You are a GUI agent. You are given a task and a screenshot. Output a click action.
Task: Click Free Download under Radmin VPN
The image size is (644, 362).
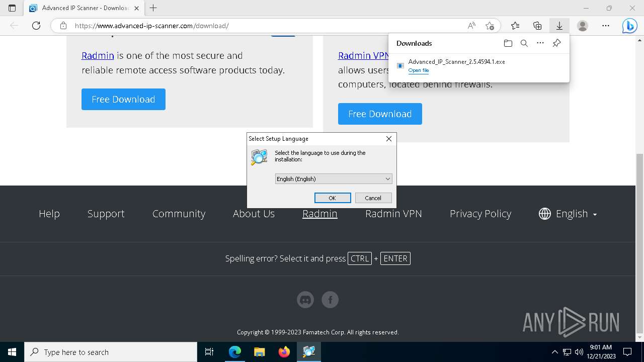point(380,114)
